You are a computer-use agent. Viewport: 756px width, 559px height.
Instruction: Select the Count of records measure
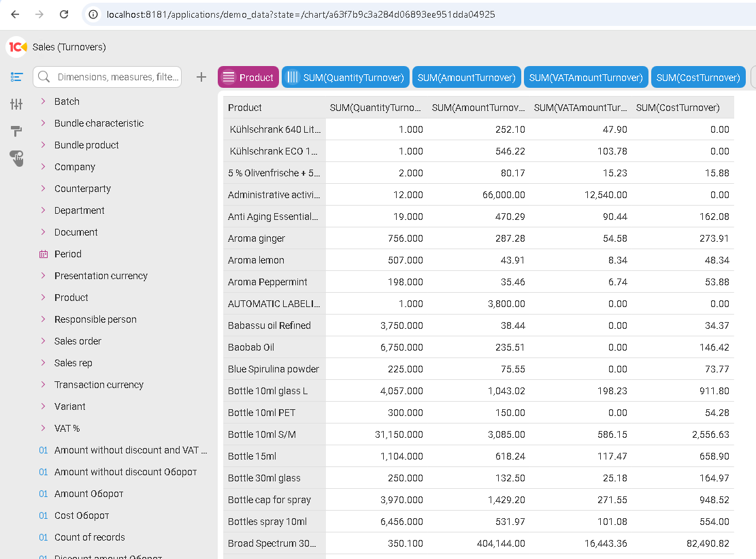(x=89, y=537)
